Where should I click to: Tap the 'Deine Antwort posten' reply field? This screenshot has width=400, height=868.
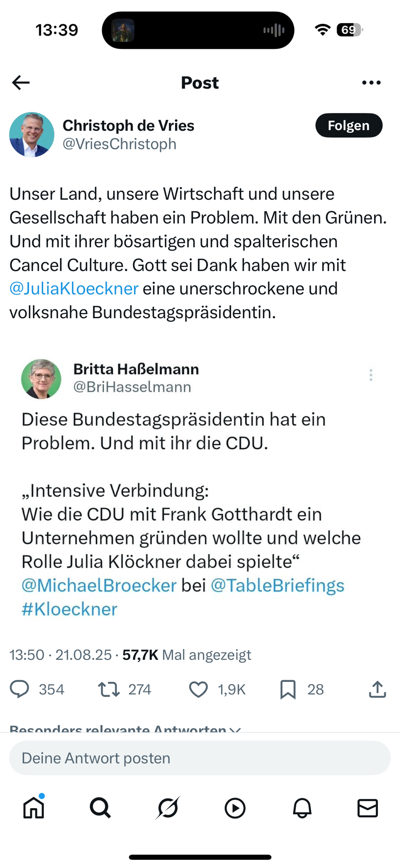coord(200,758)
